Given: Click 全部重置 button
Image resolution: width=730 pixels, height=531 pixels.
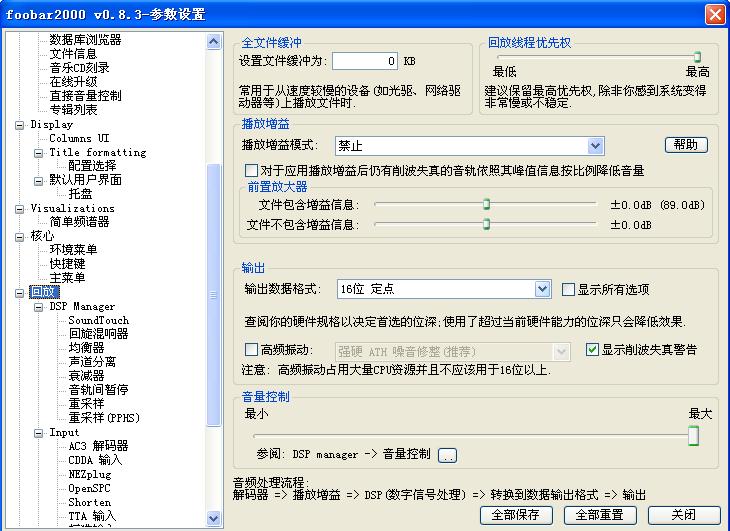Looking at the screenshot, I should (x=600, y=515).
